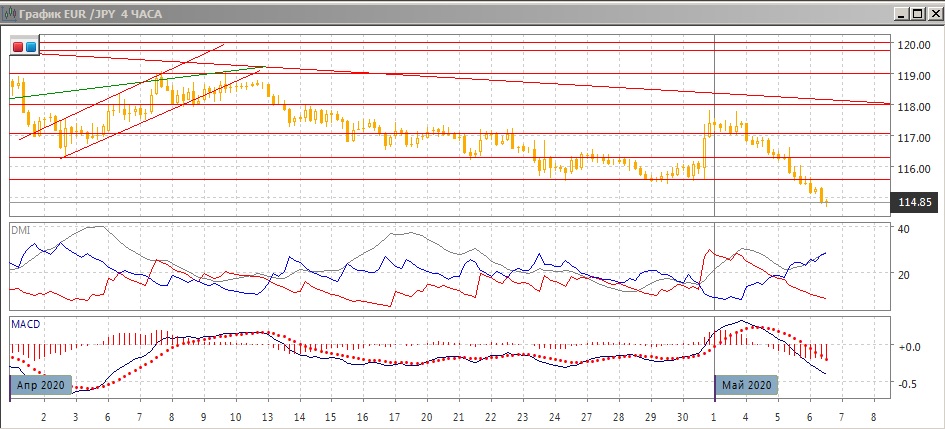
Task: Click the blue square button in chart corner
Action: pos(31,47)
